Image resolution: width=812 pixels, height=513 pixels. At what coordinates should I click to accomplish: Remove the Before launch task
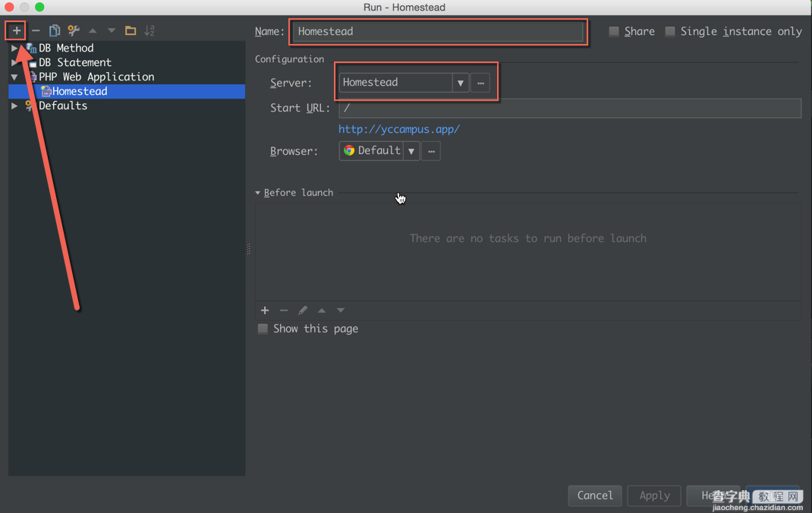coord(284,310)
